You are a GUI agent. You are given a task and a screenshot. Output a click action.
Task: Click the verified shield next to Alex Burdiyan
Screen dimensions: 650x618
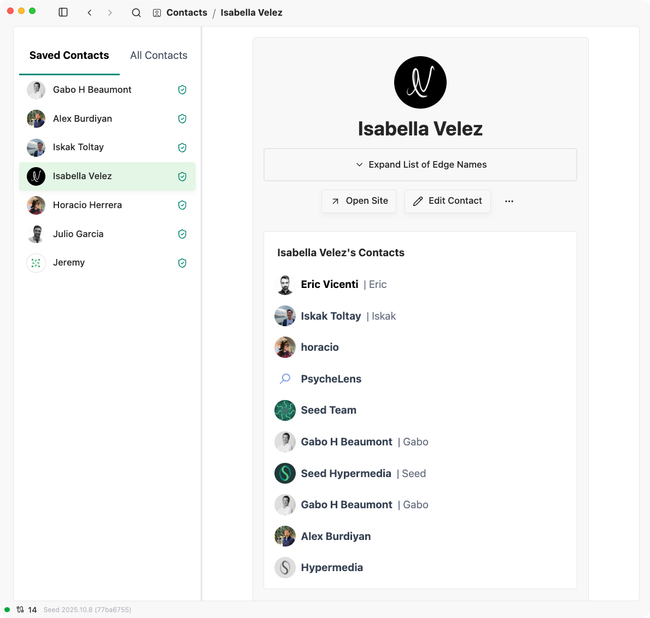[x=182, y=119]
